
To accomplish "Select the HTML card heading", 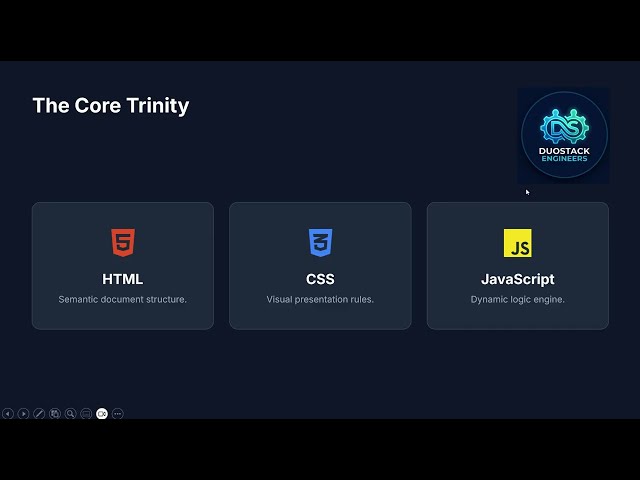I will point(122,279).
